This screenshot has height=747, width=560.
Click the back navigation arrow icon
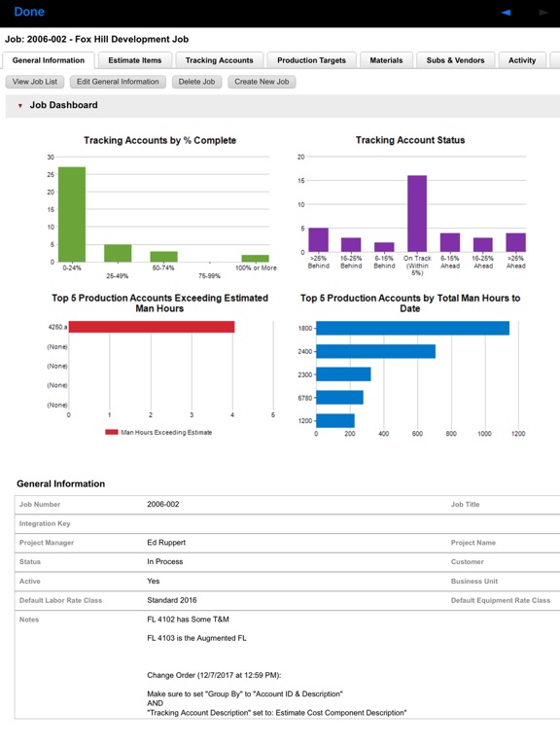click(x=507, y=13)
